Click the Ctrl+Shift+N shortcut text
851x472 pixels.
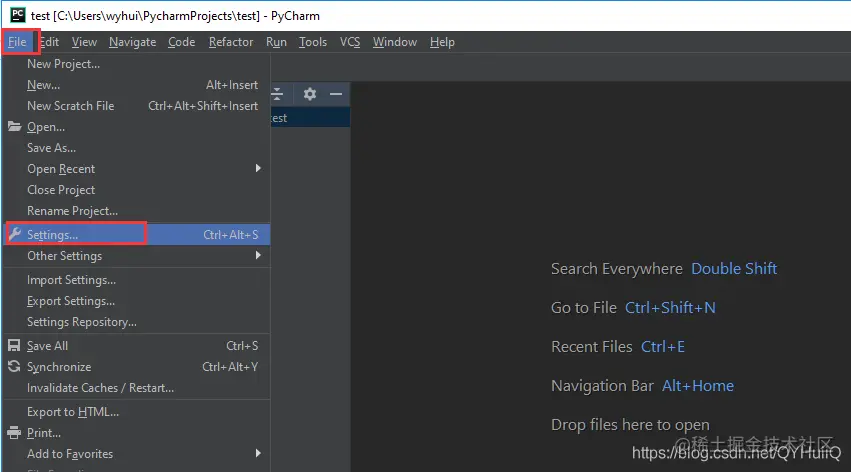[x=670, y=308]
